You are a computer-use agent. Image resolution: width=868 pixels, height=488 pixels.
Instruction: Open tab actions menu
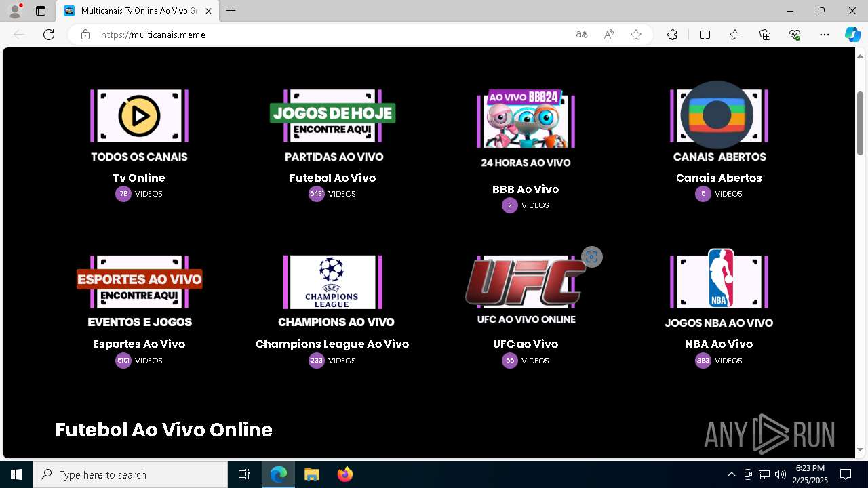(41, 11)
